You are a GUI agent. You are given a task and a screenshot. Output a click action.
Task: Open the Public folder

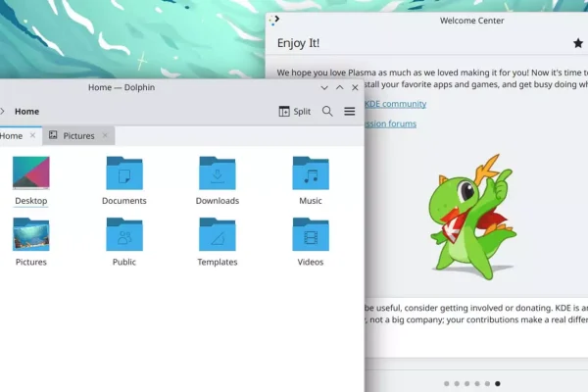tap(123, 237)
